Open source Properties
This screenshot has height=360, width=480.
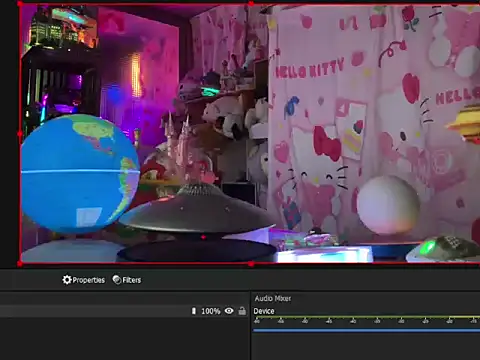tap(84, 280)
